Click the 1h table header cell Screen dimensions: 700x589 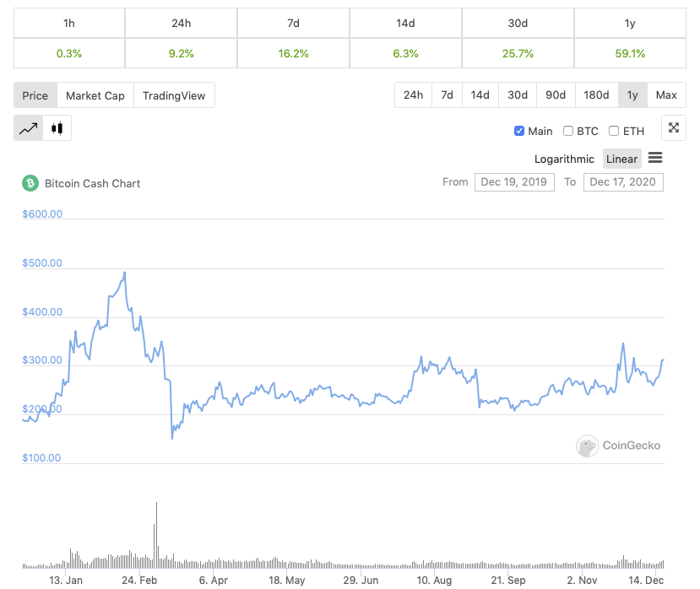pos(69,23)
